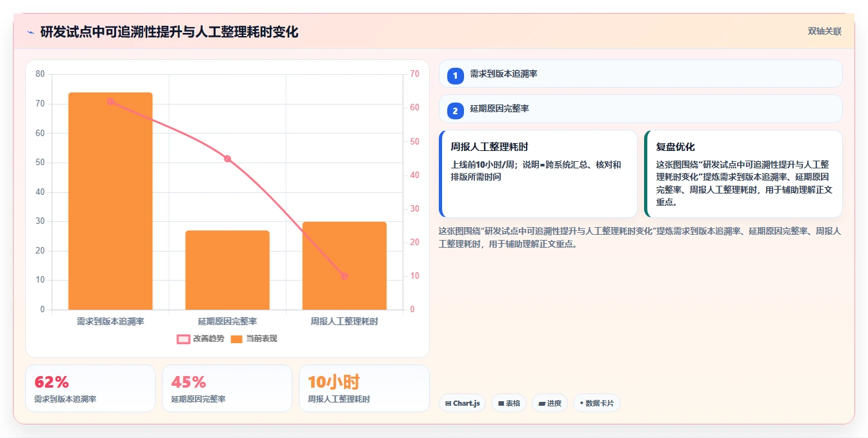Click the 双轴关联 label

[825, 32]
